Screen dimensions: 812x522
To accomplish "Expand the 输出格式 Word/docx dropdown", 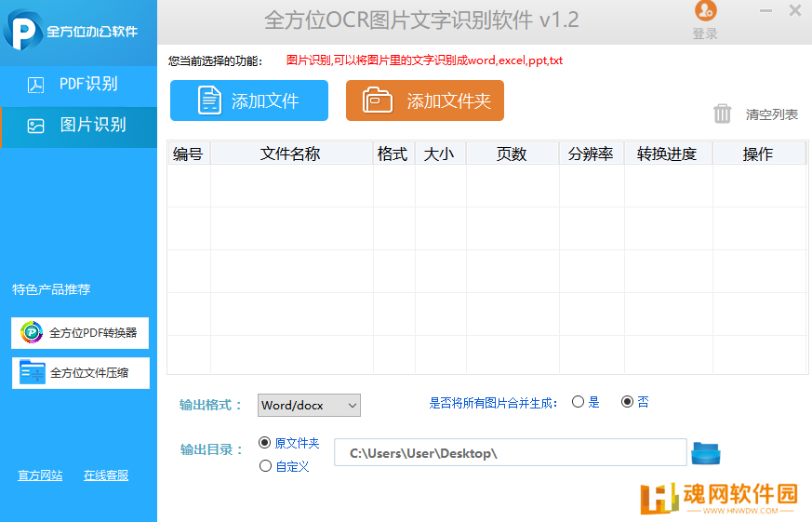I will [x=309, y=405].
